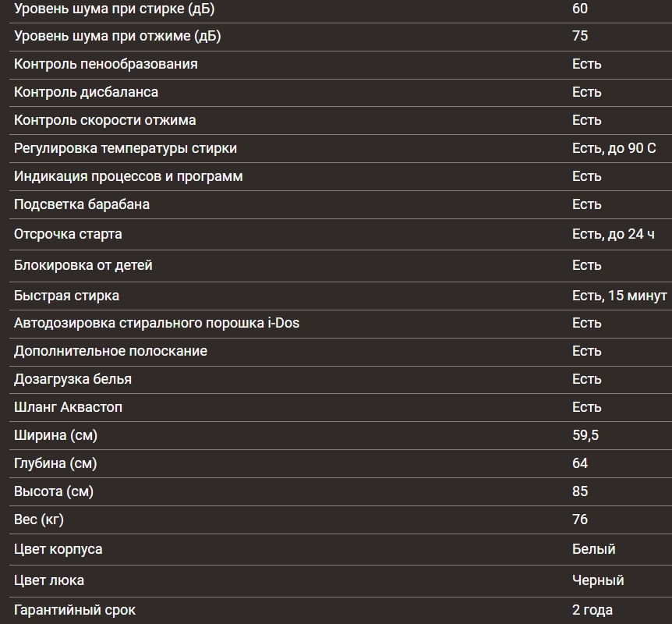Select the "Дополнительное полоскание" row label
Image resolution: width=672 pixels, height=624 pixels.
110,351
